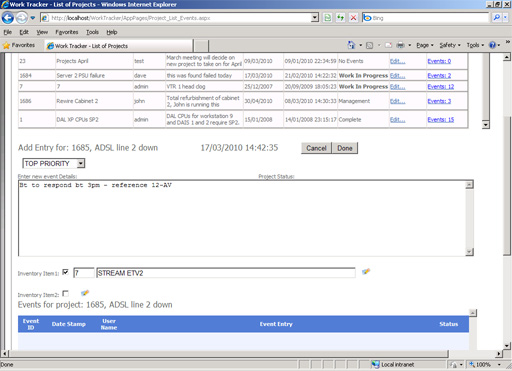This screenshot has height=371, width=512.
Task: Click the Print toolbar icon
Action: [x=400, y=45]
